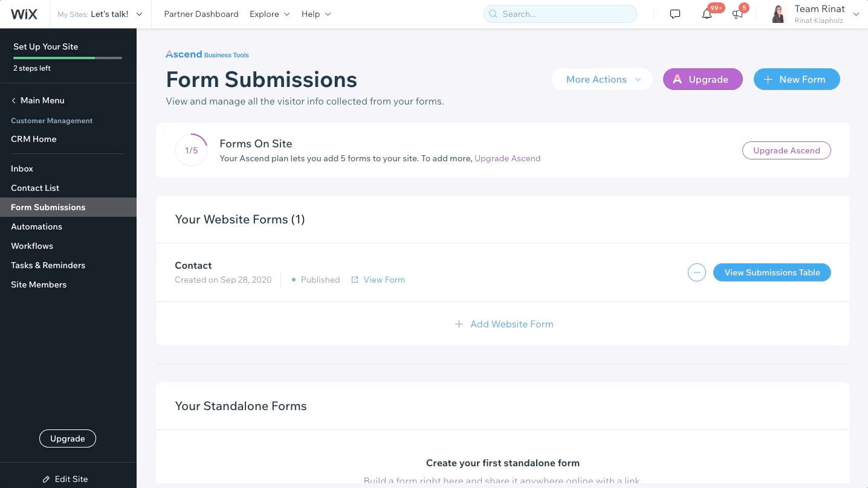868x488 pixels.
Task: Click the external link icon beside View Form
Action: (x=355, y=280)
